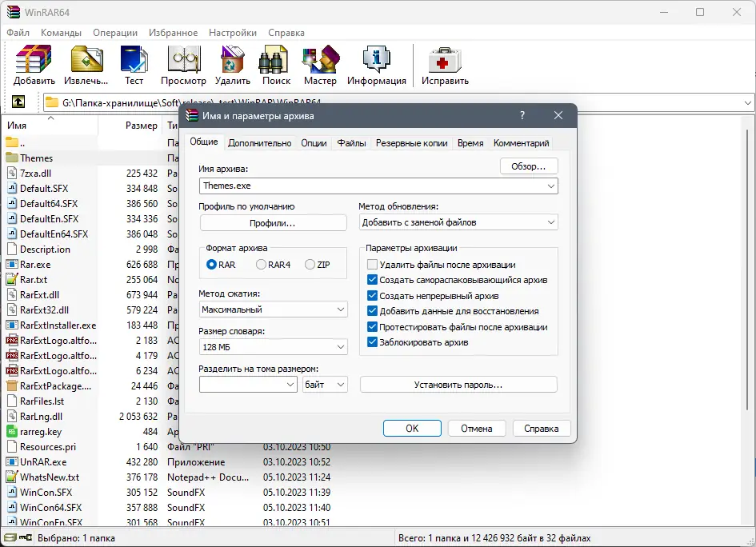The width and height of the screenshot is (756, 547).
Task: Select the UnRAR.exe application icon
Action: (11, 461)
